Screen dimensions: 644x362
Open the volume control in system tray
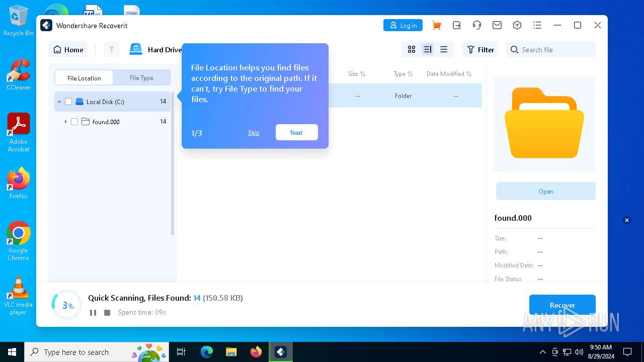[579, 352]
